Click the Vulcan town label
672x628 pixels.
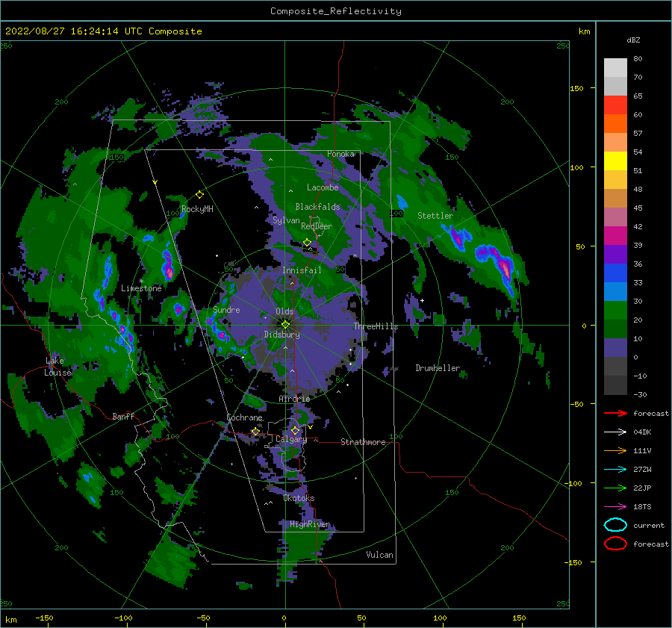pyautogui.click(x=380, y=555)
